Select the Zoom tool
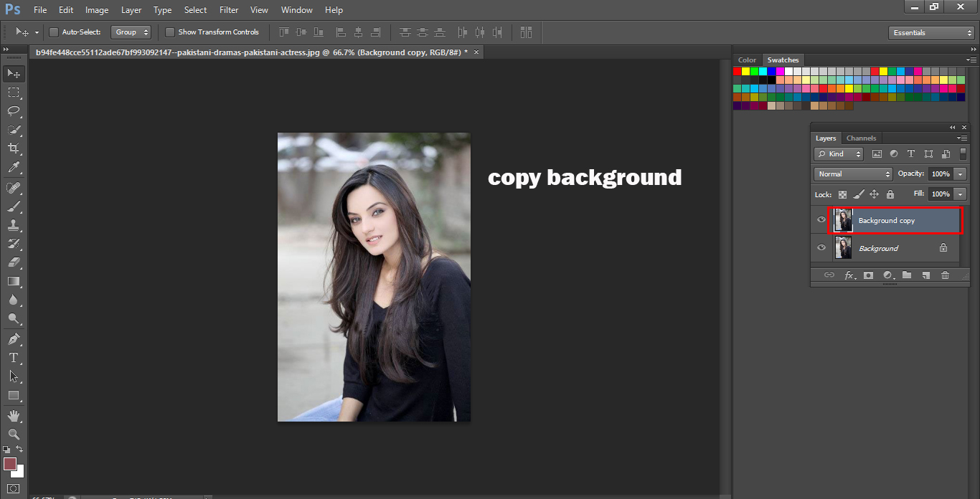Image resolution: width=980 pixels, height=499 pixels. [14, 434]
